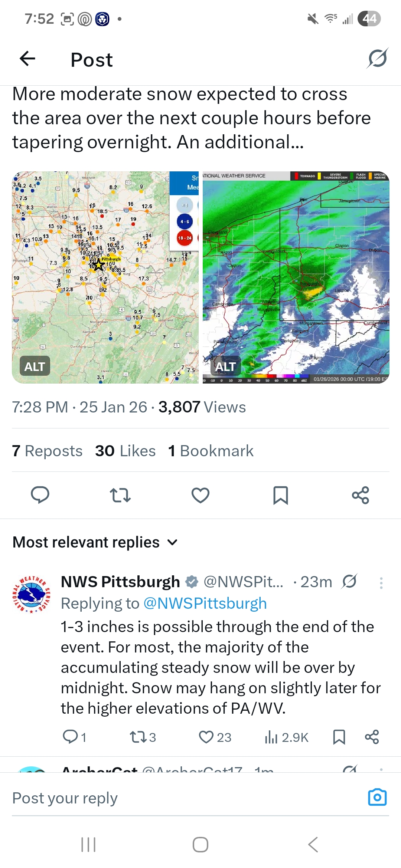Viewport: 401px width, 868px height.
Task: Open NWS Pittsburgh profile avatar
Action: [32, 594]
